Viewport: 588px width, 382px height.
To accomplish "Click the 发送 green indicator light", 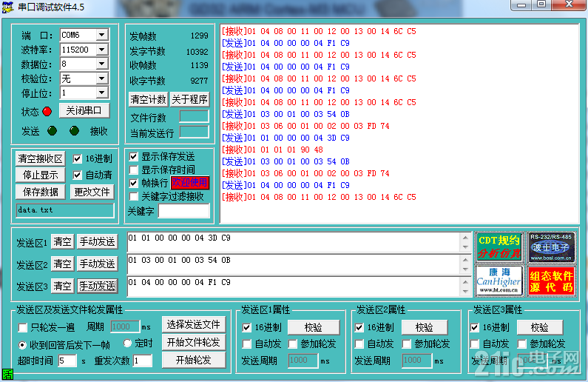I will click(52, 130).
